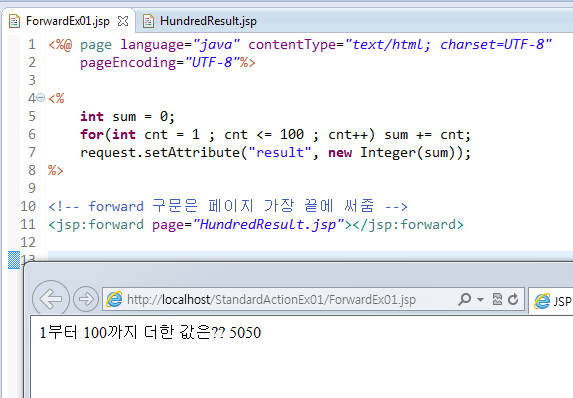Click the "HundredResult.jsp" attribute value in line 11
The image size is (573, 398).
click(268, 224)
